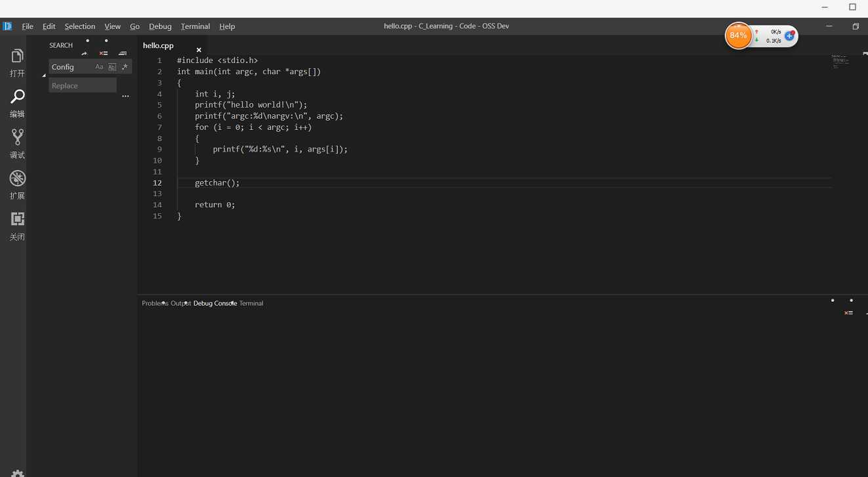Restore the Code window size
The image size is (868, 477).
pyautogui.click(x=856, y=26)
